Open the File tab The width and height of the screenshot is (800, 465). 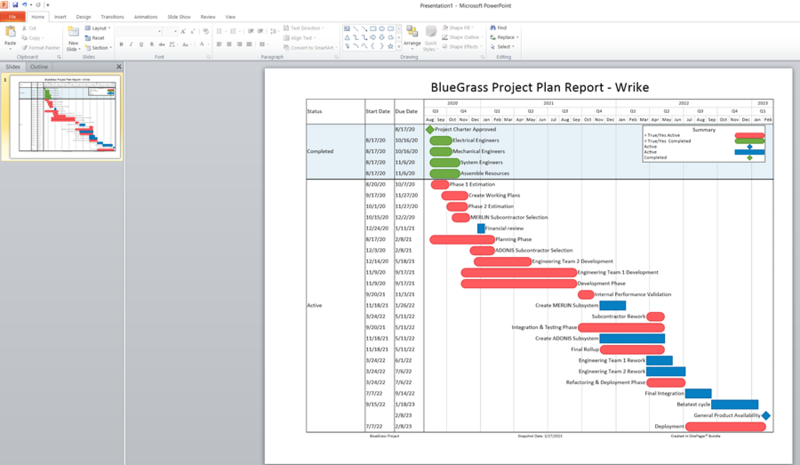click(12, 17)
